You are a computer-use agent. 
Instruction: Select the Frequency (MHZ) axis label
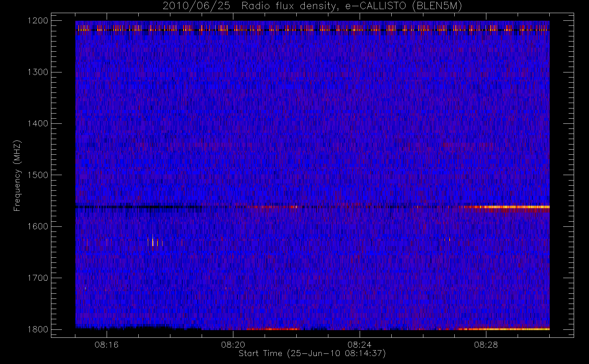pos(17,175)
